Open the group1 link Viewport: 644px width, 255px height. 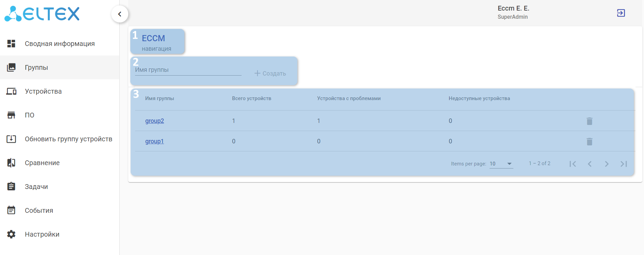(154, 141)
